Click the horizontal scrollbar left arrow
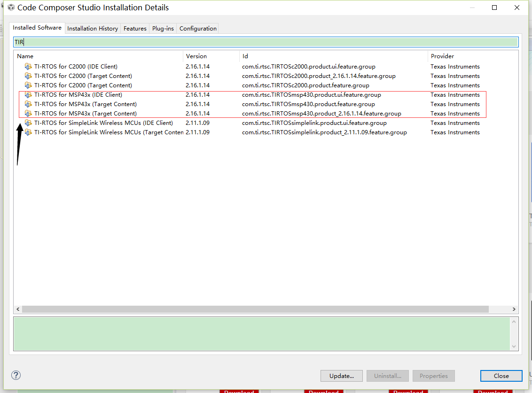Viewport: 532px width, 393px height. point(18,309)
